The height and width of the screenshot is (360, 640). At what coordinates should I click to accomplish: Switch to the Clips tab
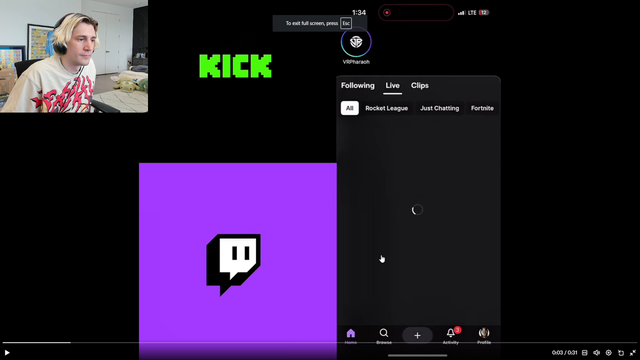420,85
